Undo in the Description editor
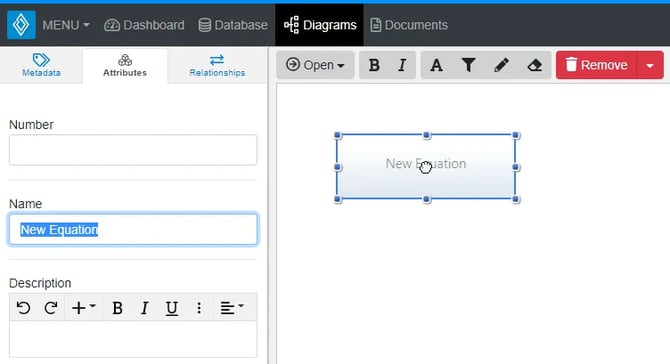Image resolution: width=670 pixels, height=364 pixels. tap(24, 308)
